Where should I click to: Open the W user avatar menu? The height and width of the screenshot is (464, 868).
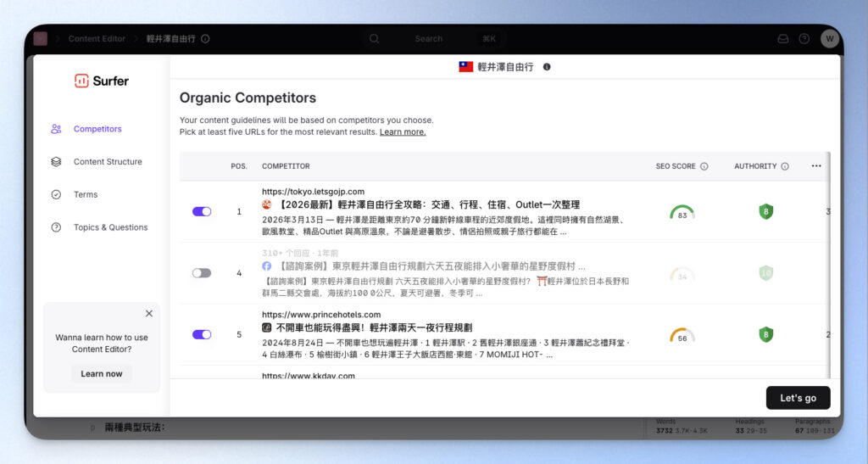(x=829, y=39)
